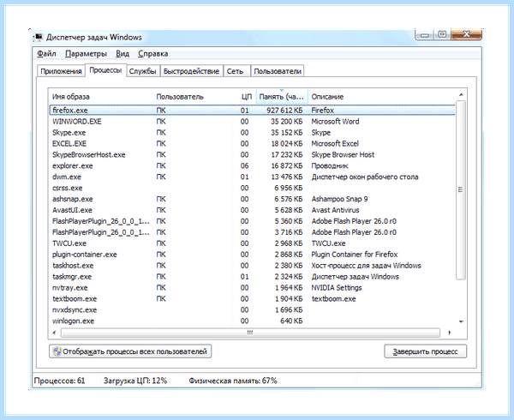Click the Microsoft Word description

click(335, 122)
